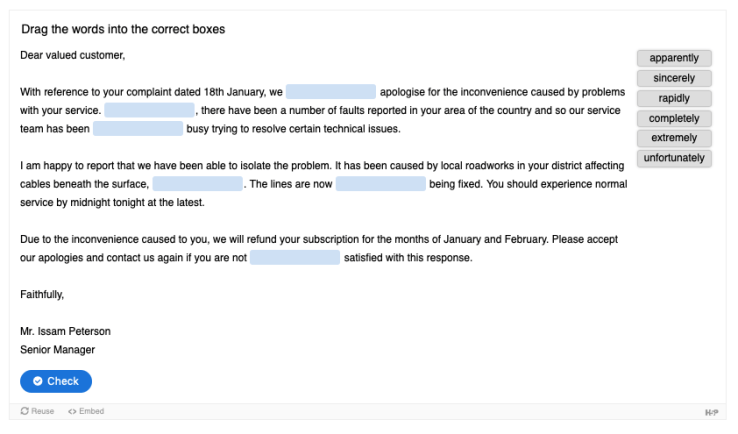Click the Check button
The height and width of the screenshot is (434, 738).
(x=56, y=381)
